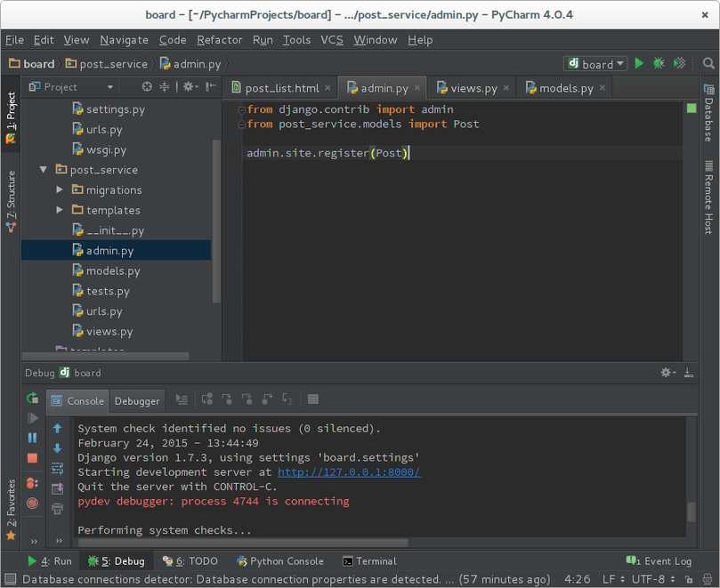Screen dimensions: 720x588
Task: Switch to the Debugger tab
Action: point(137,401)
